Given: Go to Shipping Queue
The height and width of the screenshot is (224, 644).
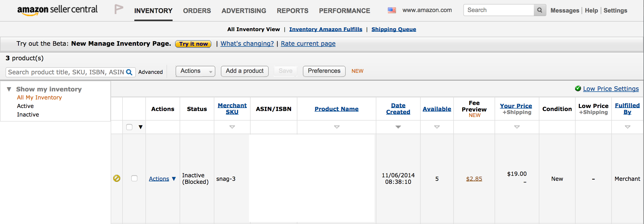Looking at the screenshot, I should point(394,29).
